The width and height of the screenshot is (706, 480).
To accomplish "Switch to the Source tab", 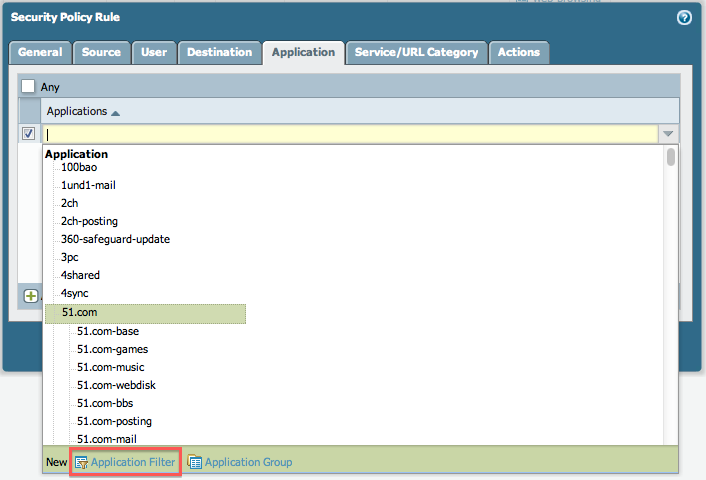I will 101,52.
